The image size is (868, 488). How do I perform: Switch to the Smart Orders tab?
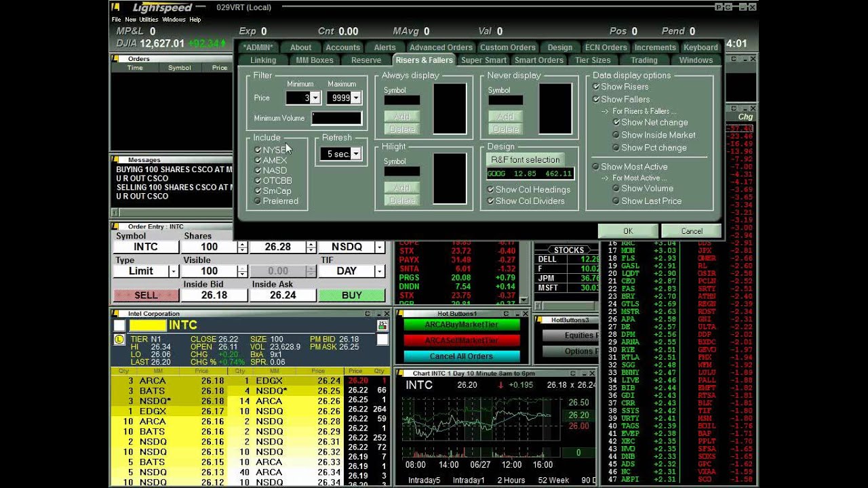point(539,60)
